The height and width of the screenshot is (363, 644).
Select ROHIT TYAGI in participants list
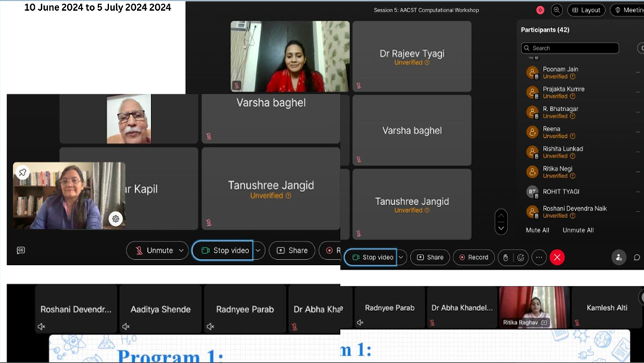[561, 192]
